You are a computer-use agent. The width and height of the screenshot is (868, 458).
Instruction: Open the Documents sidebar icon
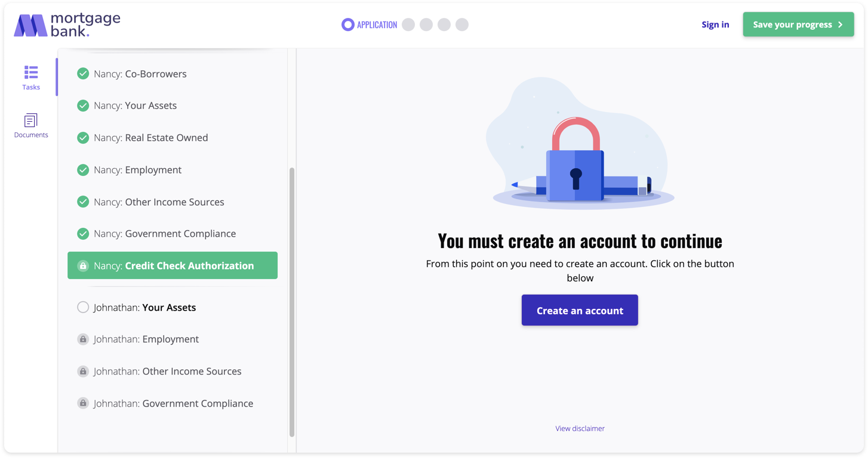point(31,126)
